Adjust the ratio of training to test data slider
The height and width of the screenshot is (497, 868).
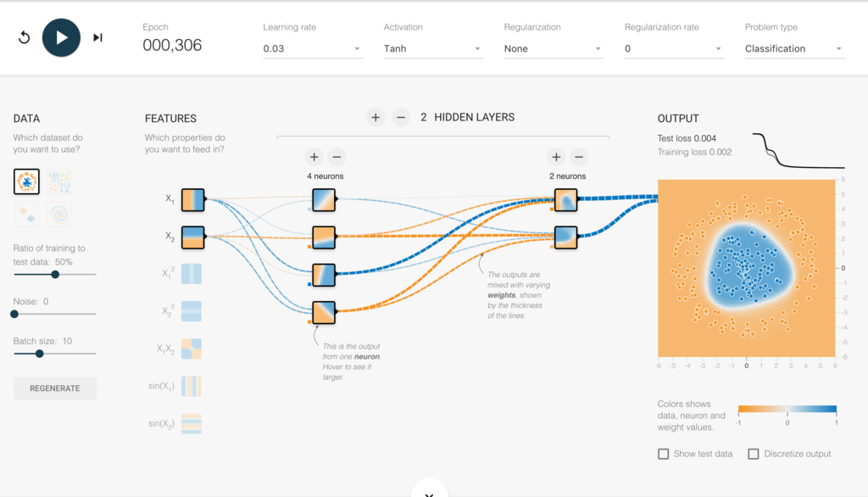click(x=55, y=274)
